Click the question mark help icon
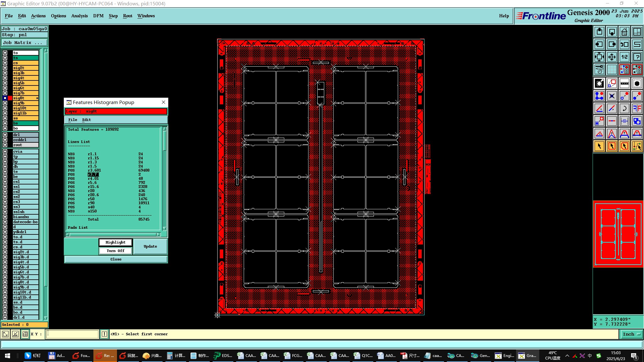 [637, 57]
